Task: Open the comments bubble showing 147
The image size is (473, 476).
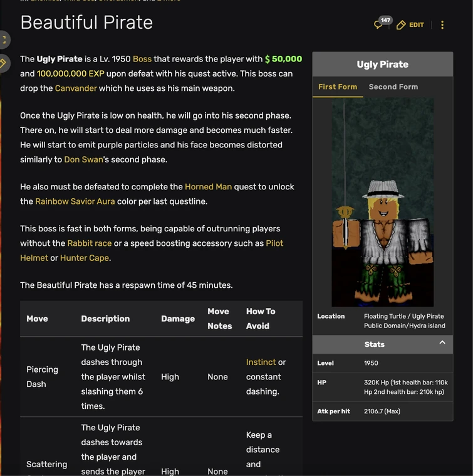Action: point(380,24)
